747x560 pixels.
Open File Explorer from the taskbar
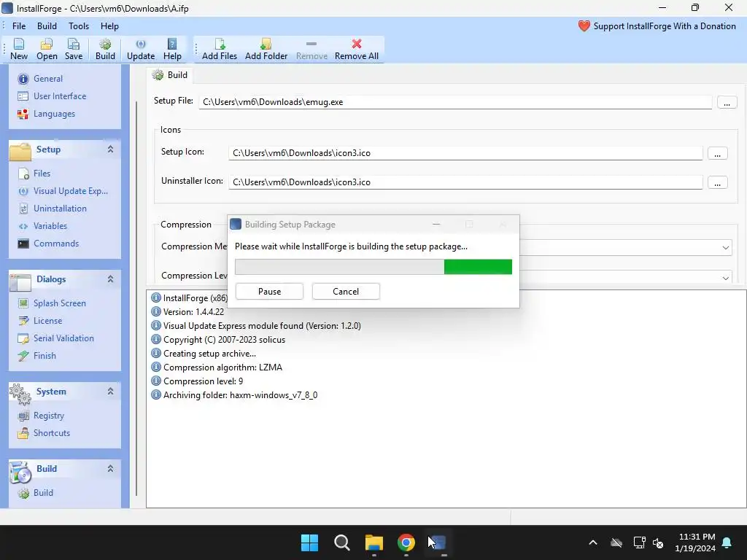click(374, 542)
